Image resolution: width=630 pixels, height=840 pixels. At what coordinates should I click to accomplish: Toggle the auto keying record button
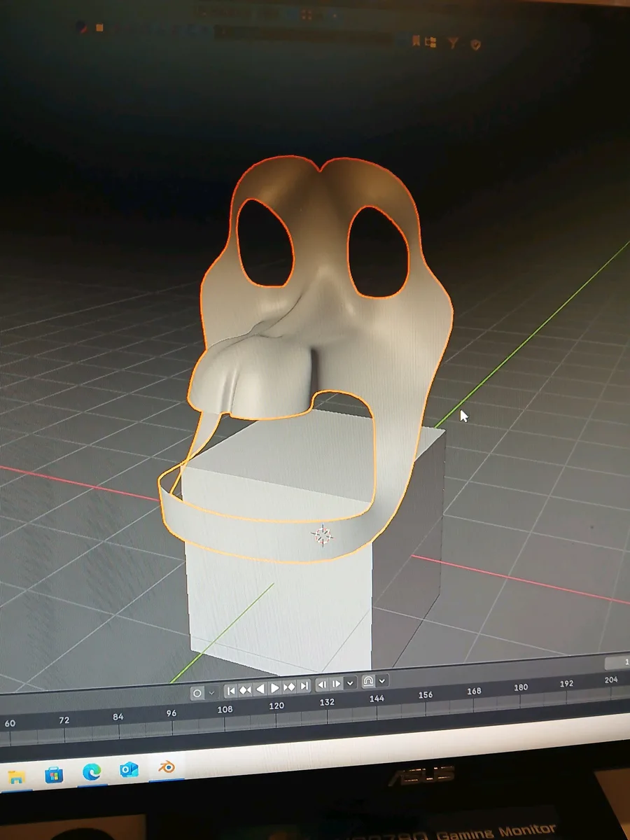(197, 693)
